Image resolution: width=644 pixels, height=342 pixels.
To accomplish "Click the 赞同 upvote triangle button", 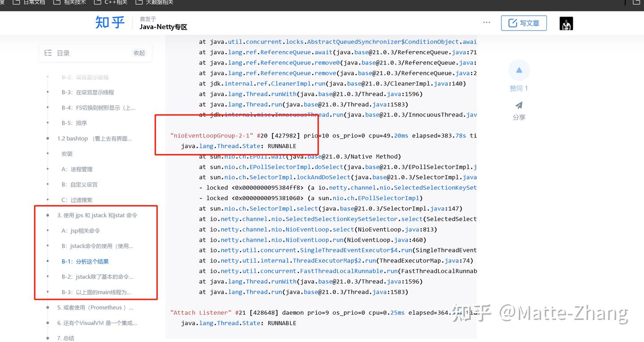I will (519, 70).
